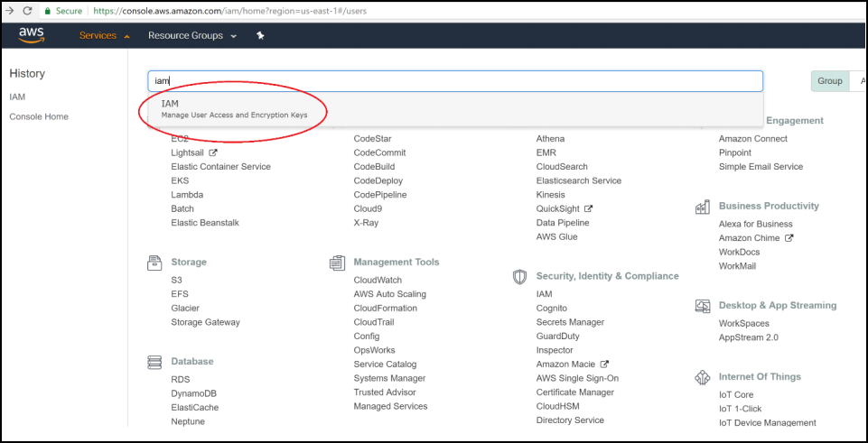The width and height of the screenshot is (868, 443).
Task: Click the Desktop & App Streaming icon
Action: [702, 306]
